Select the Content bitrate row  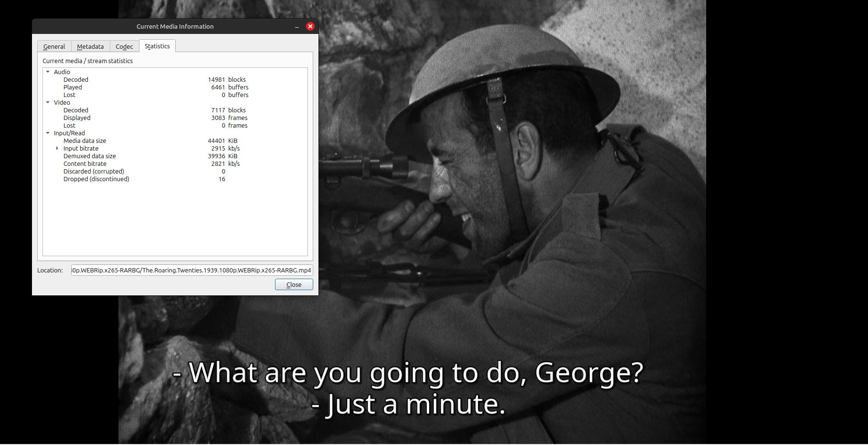coord(175,163)
